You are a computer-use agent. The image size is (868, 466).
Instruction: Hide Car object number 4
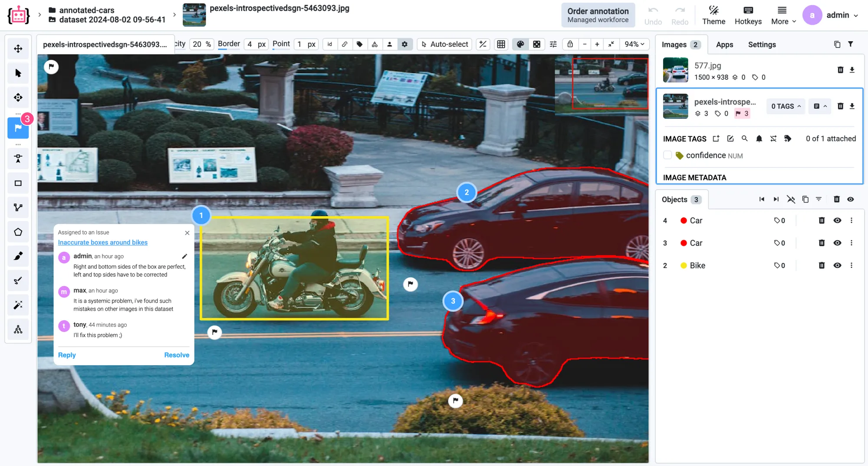point(837,220)
